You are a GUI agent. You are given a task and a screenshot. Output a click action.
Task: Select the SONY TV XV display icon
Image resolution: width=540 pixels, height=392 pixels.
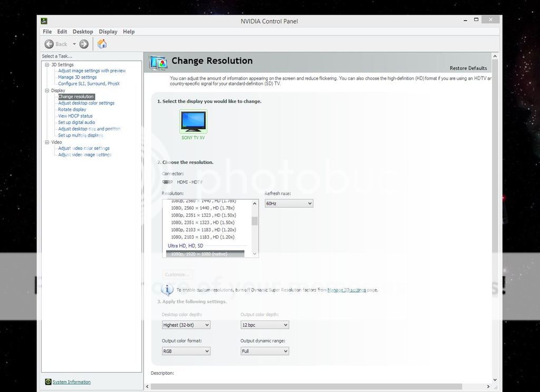point(193,122)
